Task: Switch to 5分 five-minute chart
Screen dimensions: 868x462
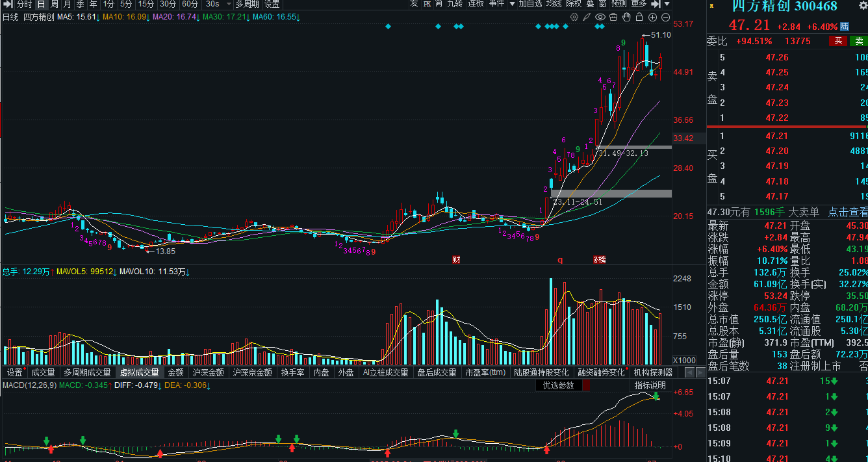Action: tap(126, 4)
